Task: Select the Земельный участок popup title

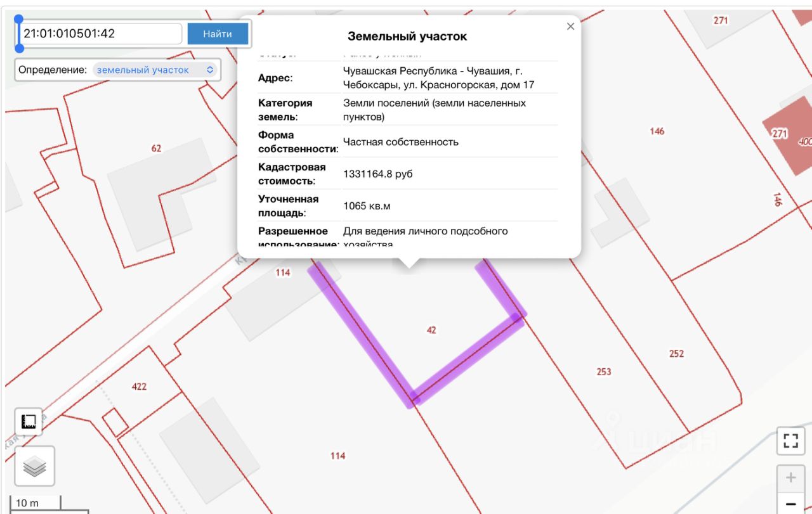Action: [x=407, y=37]
